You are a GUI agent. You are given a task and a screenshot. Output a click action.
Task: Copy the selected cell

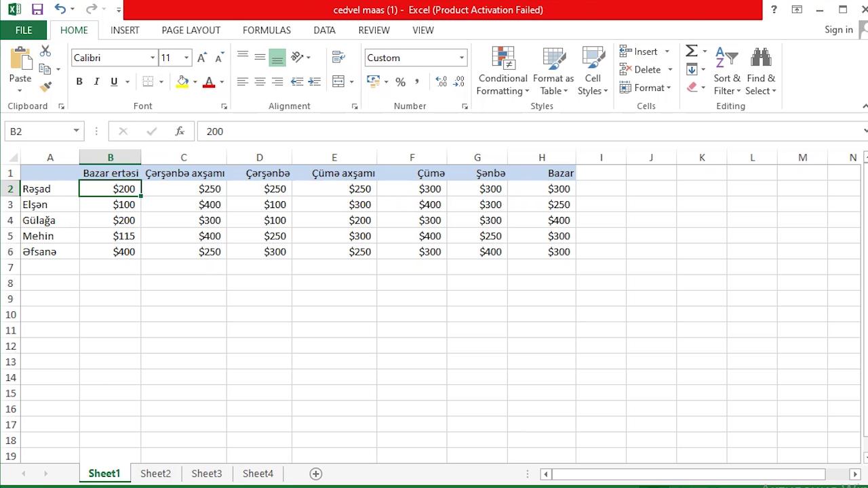point(45,69)
